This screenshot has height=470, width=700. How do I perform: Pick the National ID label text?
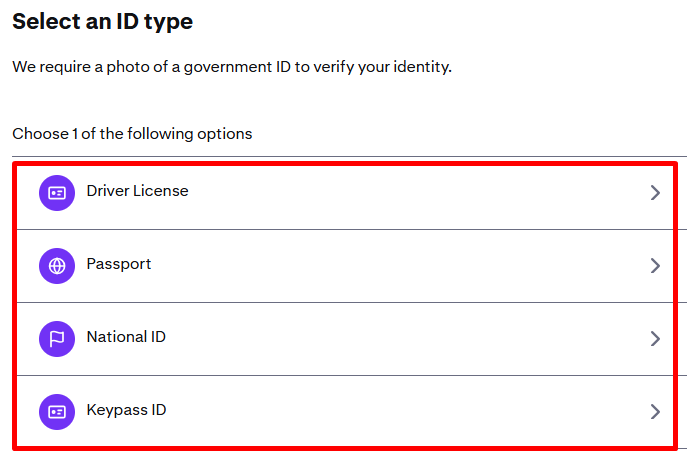[126, 337]
